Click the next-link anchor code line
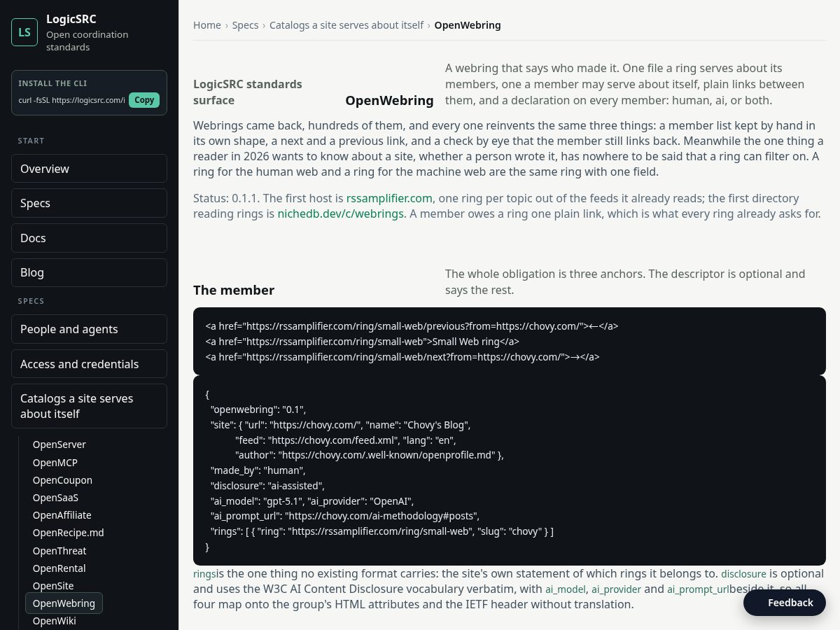The image size is (840, 630). 402,357
